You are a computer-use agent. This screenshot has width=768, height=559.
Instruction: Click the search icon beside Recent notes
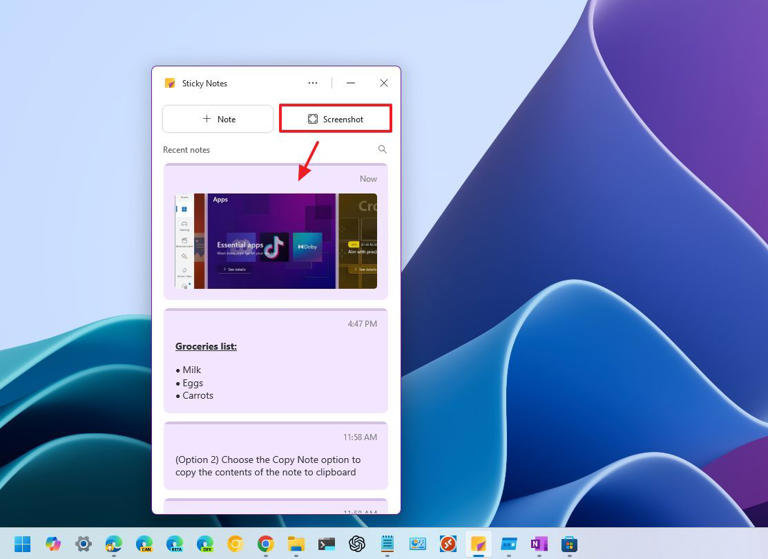pos(382,150)
